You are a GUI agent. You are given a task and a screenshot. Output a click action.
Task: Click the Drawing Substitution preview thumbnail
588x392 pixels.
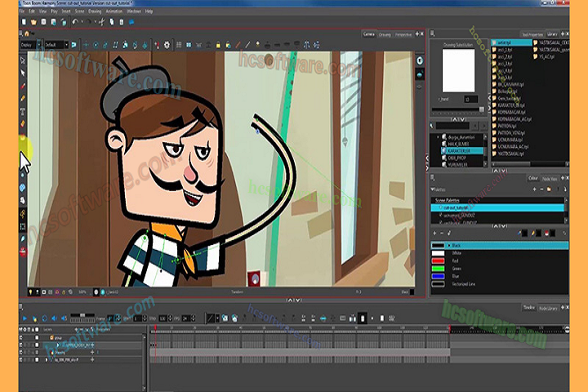click(x=458, y=70)
